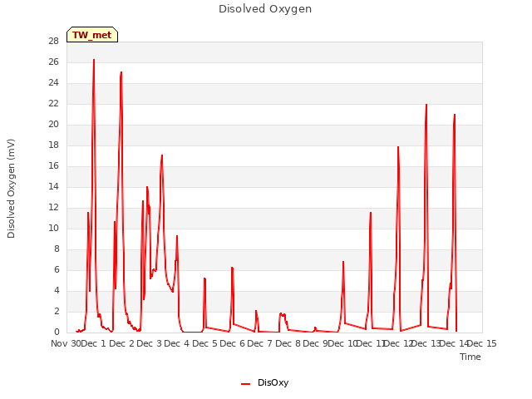Click the Dec 8 date tick label
Viewport: 532px width, 399px height.
[288, 343]
